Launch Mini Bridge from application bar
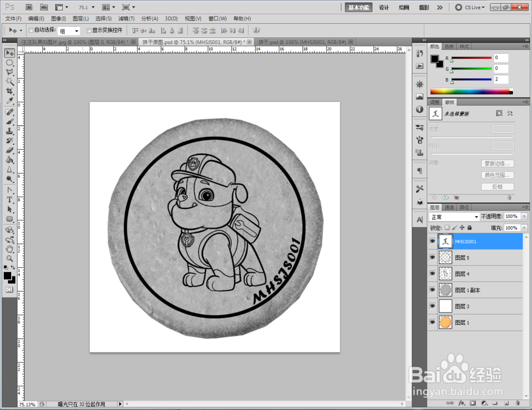Viewport: 532px width, 410px height. point(44,7)
